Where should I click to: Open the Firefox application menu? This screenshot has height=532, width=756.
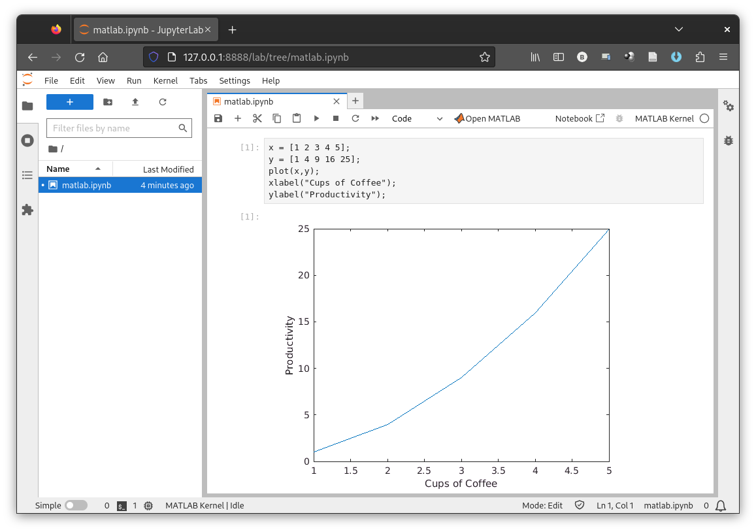click(x=723, y=57)
